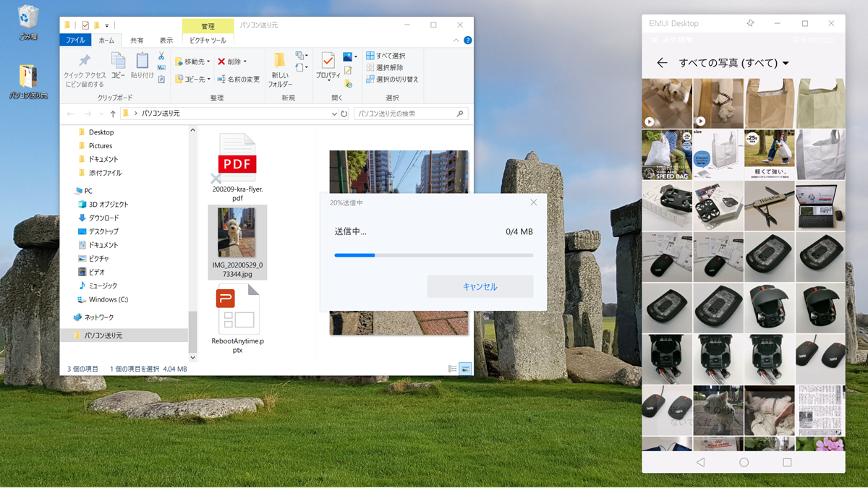Click the キャンセル button in transfer dialog
Screen dimensions: 868x488
coord(480,286)
